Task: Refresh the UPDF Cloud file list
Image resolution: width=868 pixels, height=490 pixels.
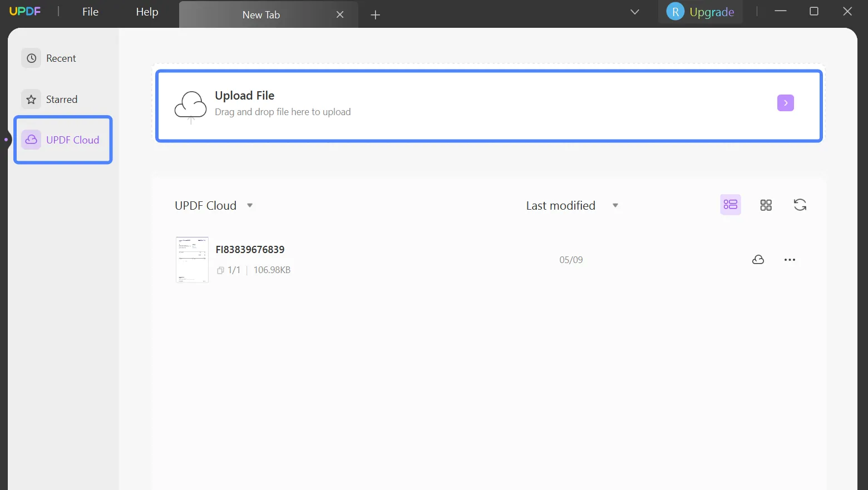Action: [x=800, y=205]
